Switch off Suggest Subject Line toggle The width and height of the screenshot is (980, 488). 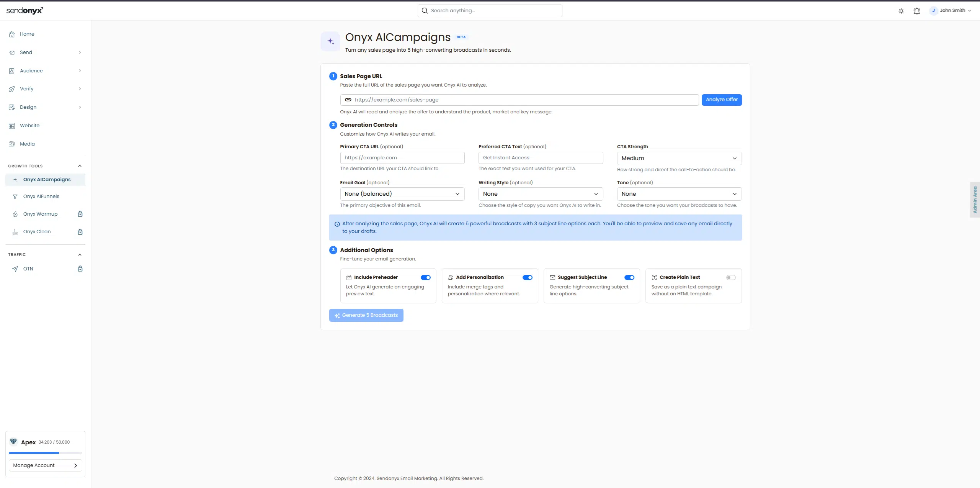(629, 277)
